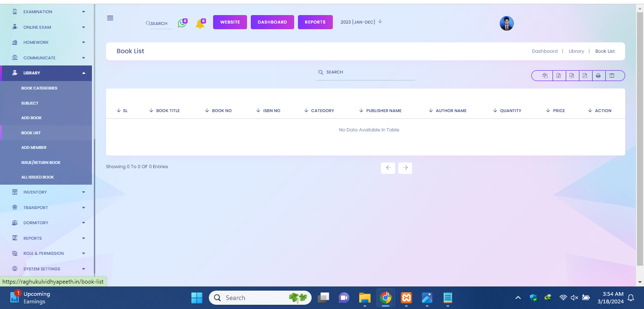Image resolution: width=644 pixels, height=309 pixels.
Task: Open academic year 2023 dropdown
Action: (x=361, y=22)
